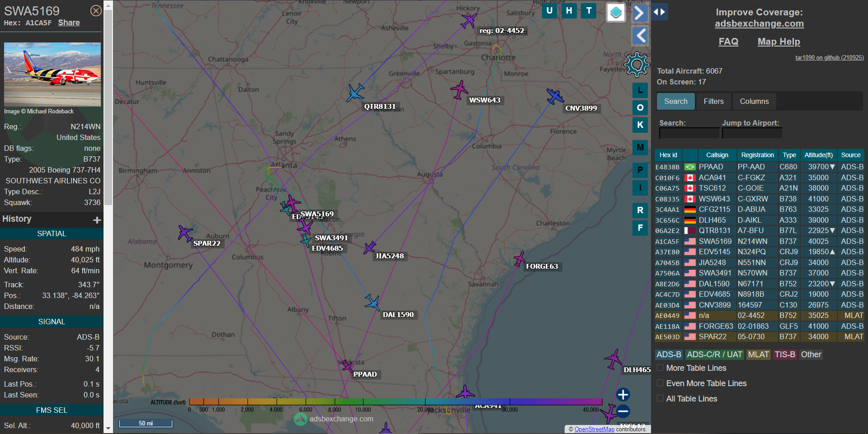The image size is (868, 434).
Task: Toggle the P map button
Action: click(640, 170)
